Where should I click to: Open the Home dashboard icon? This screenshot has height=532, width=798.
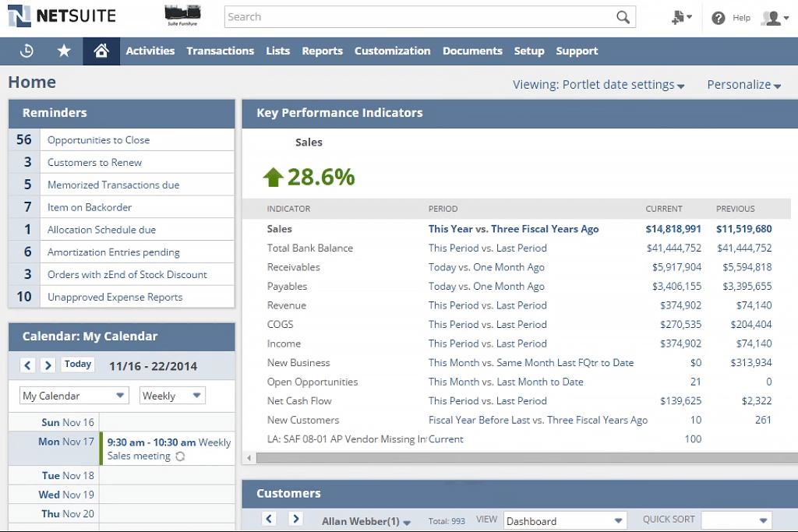(x=101, y=51)
